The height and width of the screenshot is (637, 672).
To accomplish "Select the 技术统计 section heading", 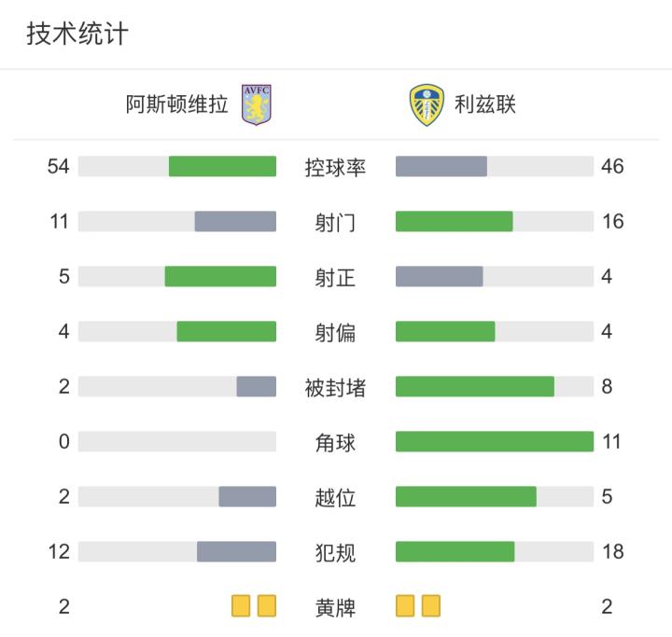I will (77, 35).
